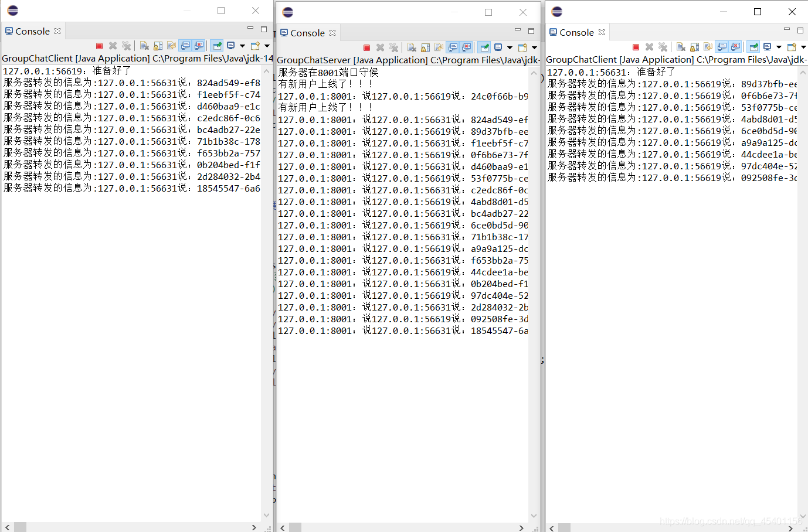Minimize the Console view in the server window
The height and width of the screenshot is (532, 808).
(518, 29)
